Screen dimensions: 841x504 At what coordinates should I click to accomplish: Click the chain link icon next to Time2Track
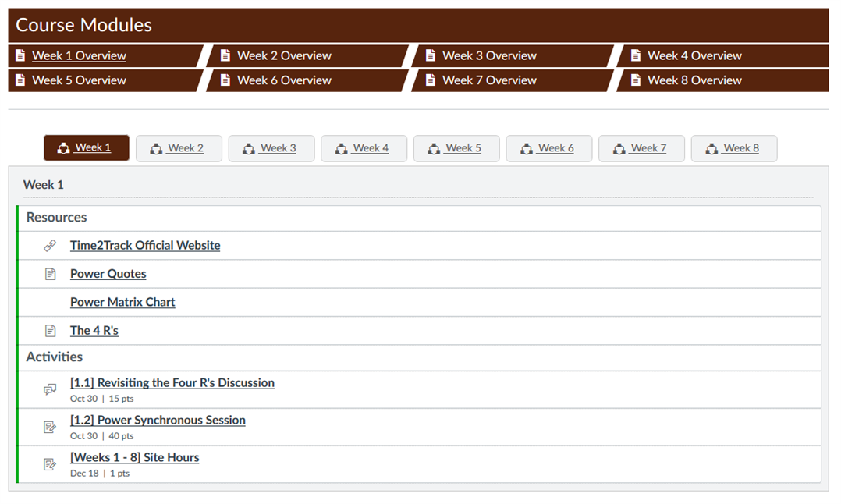(50, 244)
